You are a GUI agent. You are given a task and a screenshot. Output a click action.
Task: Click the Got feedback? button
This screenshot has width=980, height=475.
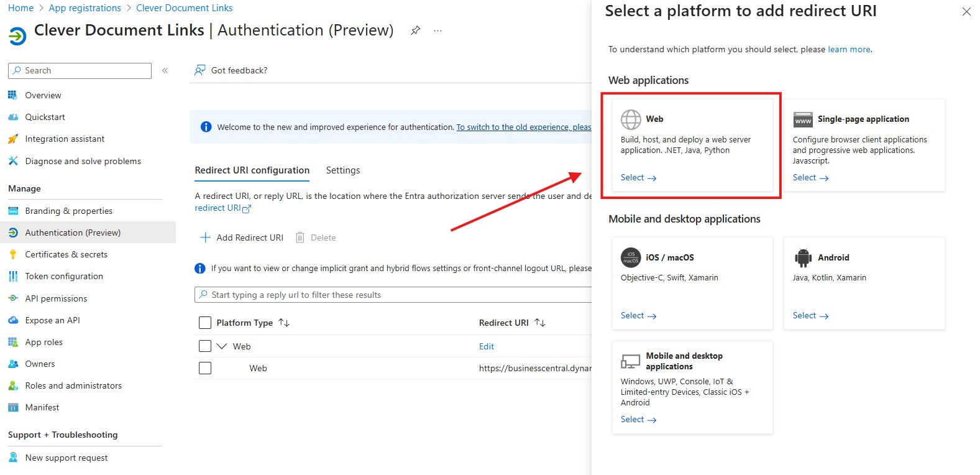tap(231, 70)
